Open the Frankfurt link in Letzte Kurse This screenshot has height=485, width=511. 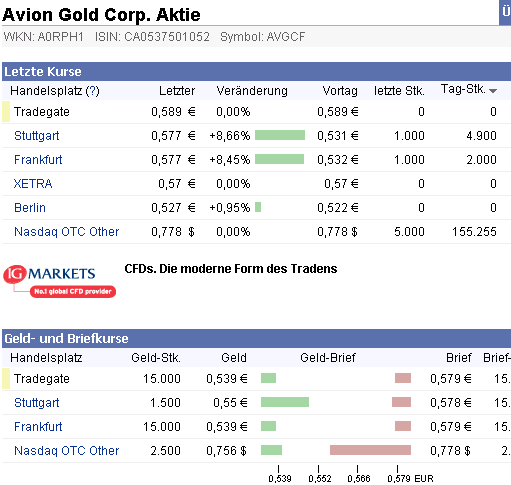pos(38,160)
